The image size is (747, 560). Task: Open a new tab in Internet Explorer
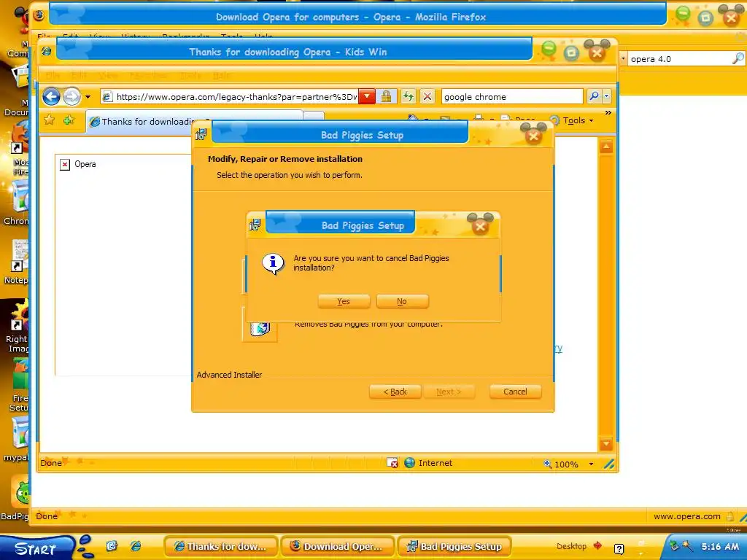point(314,117)
